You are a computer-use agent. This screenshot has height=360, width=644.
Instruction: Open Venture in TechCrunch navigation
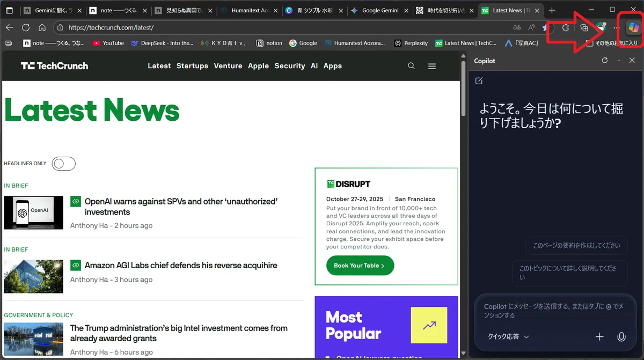click(228, 66)
